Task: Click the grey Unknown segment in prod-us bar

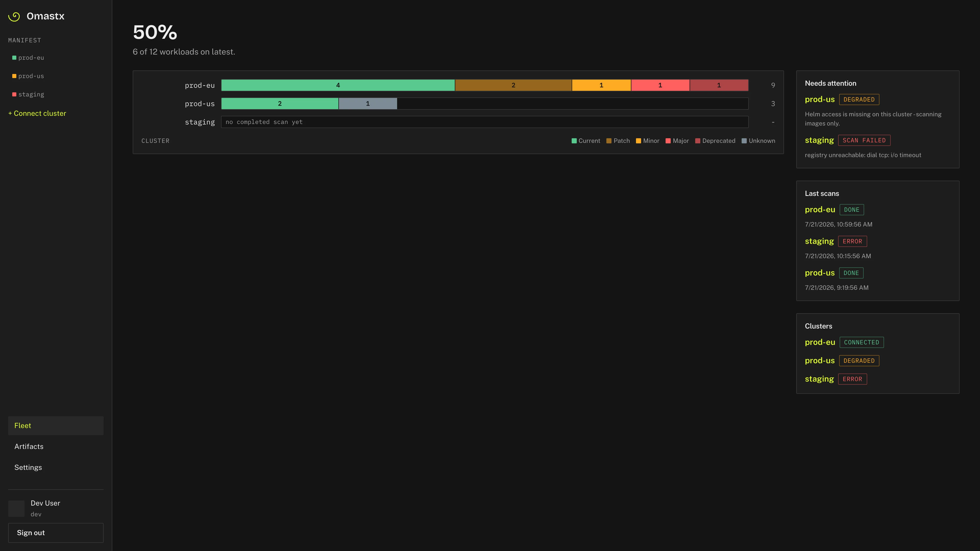Action: (367, 103)
